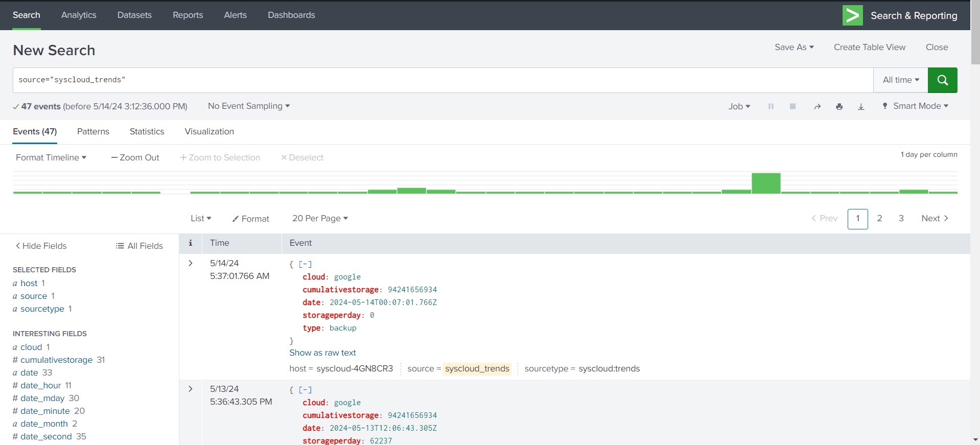Select the host field
The image size is (980, 445).
[x=29, y=283]
